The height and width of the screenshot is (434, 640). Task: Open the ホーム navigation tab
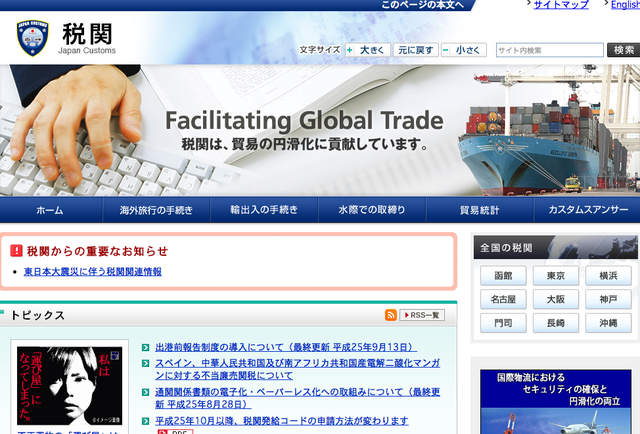click(x=51, y=210)
